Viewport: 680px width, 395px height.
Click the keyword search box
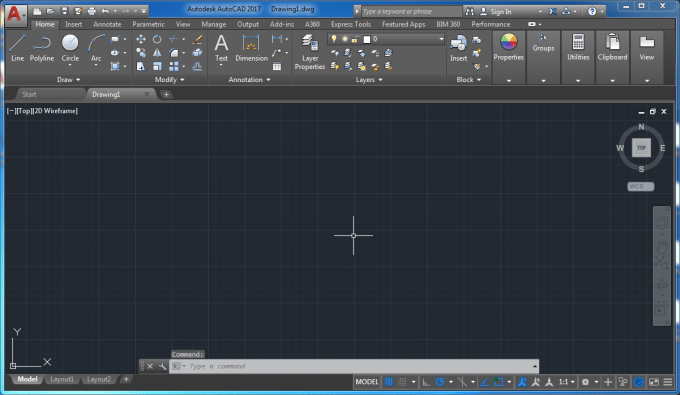pyautogui.click(x=411, y=12)
